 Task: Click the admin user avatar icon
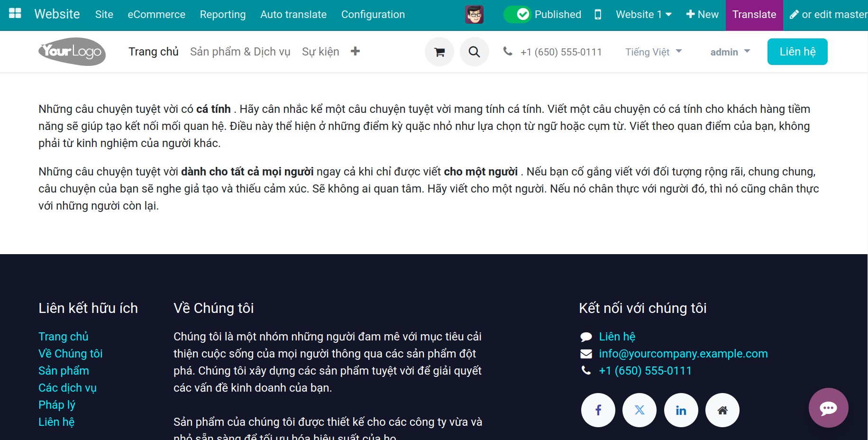[474, 15]
